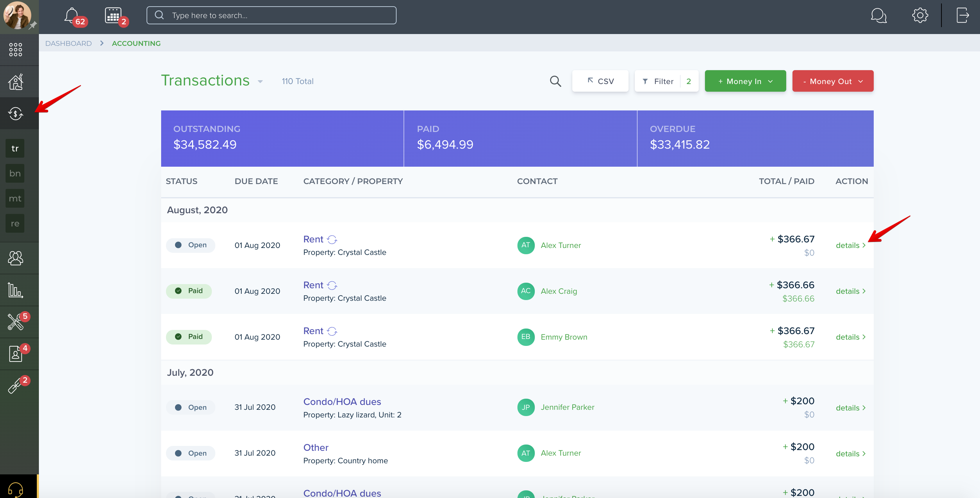Viewport: 980px width, 498px height.
Task: Open Condo/HOA dues for Lazy lizard Unit 2
Action: coord(342,402)
